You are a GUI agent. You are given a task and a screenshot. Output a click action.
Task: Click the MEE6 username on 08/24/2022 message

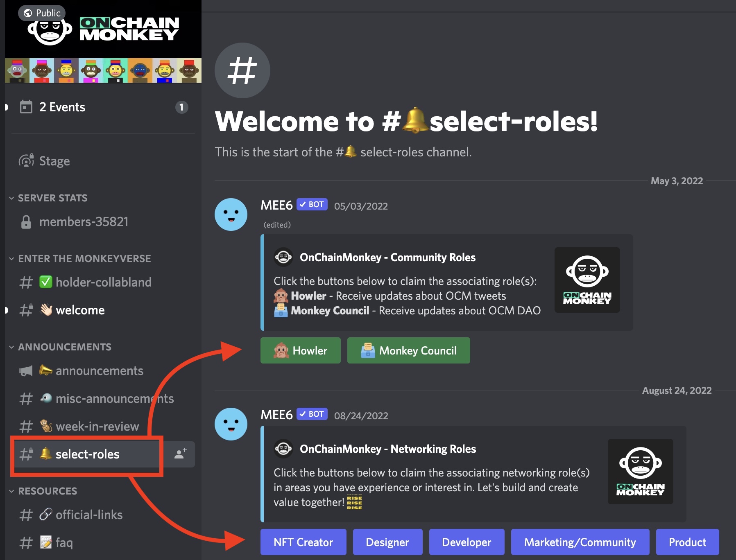(276, 415)
